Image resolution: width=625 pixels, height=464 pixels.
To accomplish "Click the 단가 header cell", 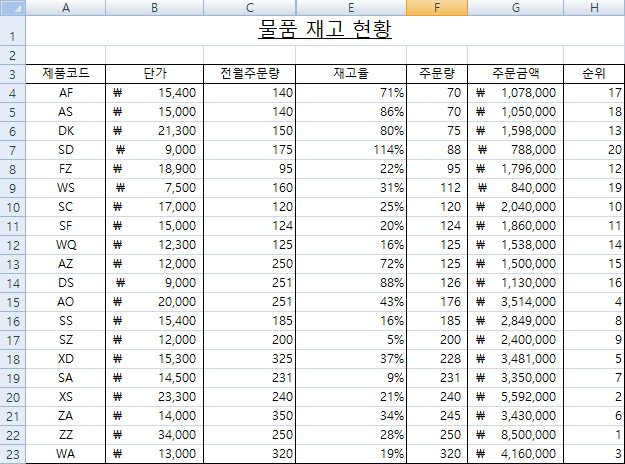I will (x=155, y=74).
